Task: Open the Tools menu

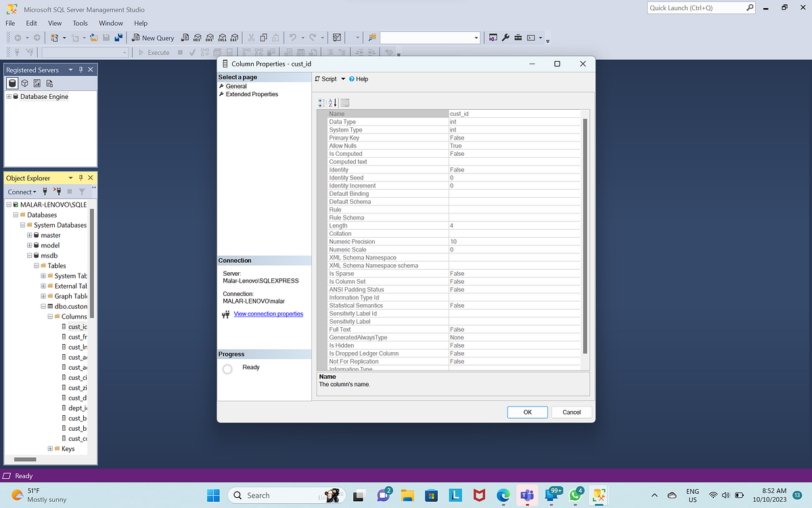Action: coord(80,22)
